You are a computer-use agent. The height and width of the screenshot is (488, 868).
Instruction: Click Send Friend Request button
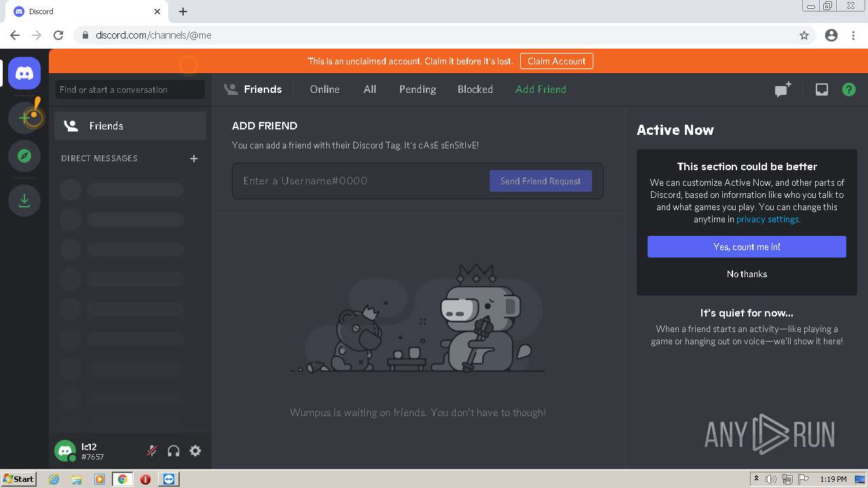click(x=540, y=181)
